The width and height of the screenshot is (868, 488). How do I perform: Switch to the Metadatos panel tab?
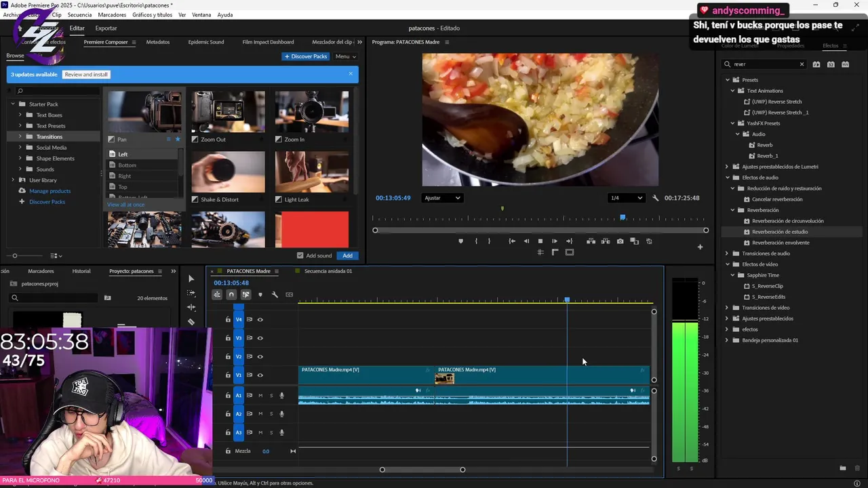click(158, 42)
